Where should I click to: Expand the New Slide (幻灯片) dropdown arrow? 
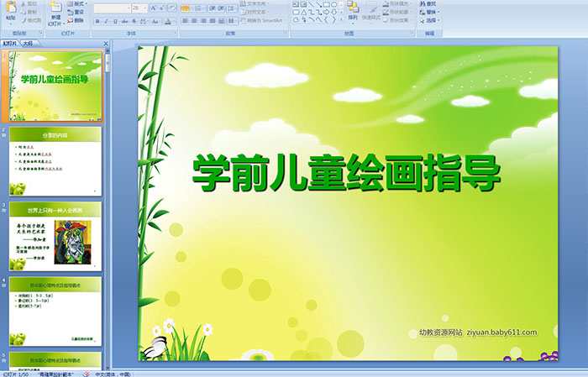[x=64, y=24]
